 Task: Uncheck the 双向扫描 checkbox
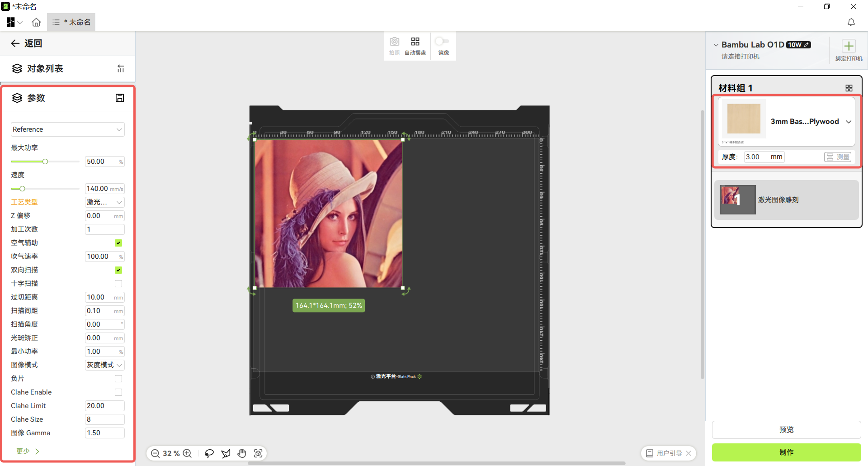(118, 270)
